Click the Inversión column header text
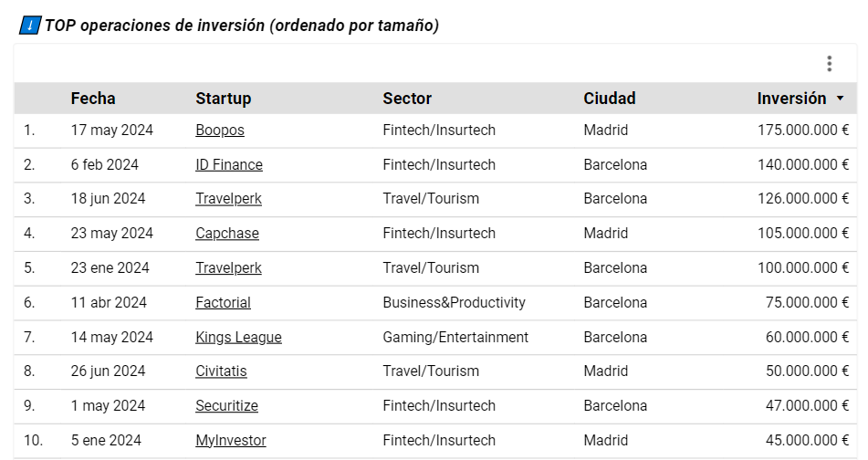 pos(791,99)
